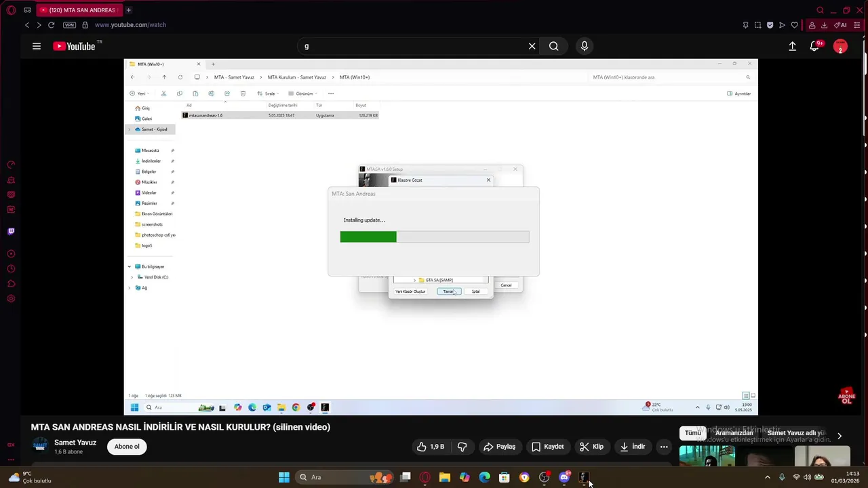Open Windows Start menu on the taskbar
Image resolution: width=868 pixels, height=488 pixels.
click(x=284, y=477)
